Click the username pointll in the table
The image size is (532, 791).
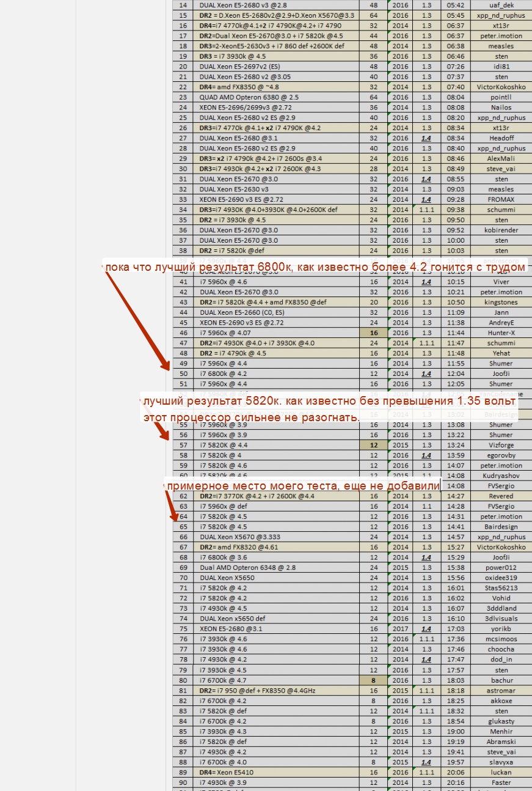point(501,97)
